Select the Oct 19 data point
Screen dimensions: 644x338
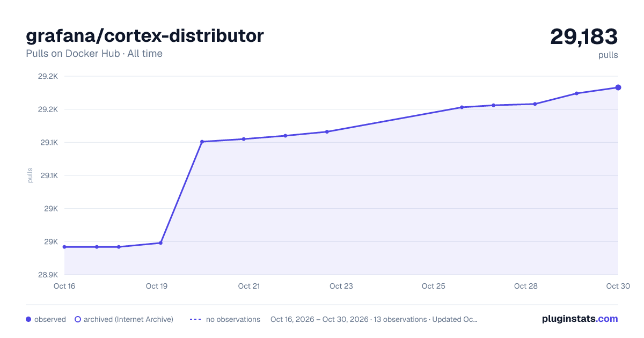(161, 243)
